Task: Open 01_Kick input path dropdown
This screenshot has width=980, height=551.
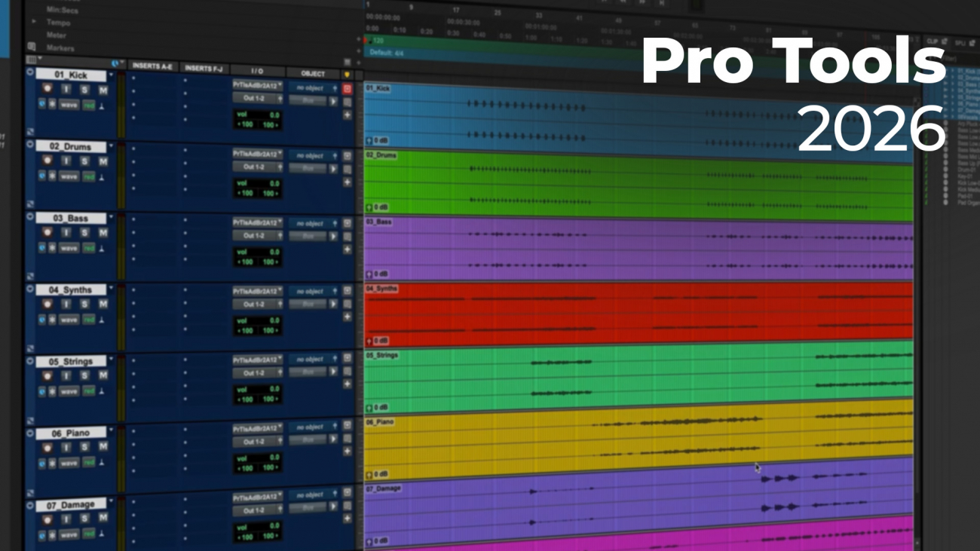Action: pyautogui.click(x=257, y=85)
